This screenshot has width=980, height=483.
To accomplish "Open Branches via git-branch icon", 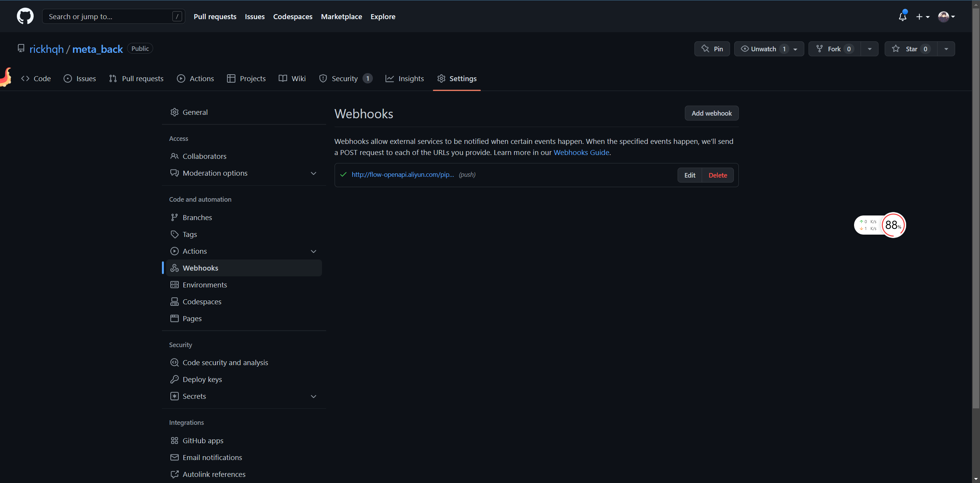I will (175, 217).
